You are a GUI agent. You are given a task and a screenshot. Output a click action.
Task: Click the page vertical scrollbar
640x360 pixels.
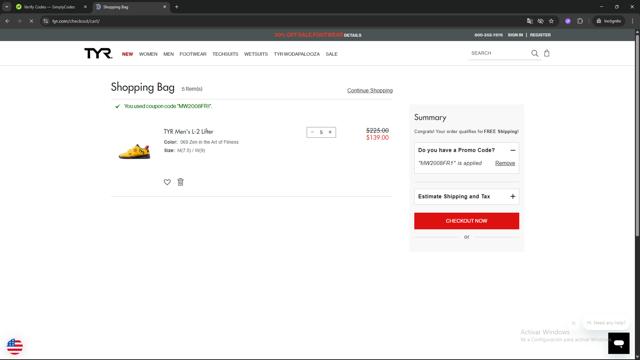tap(637, 135)
